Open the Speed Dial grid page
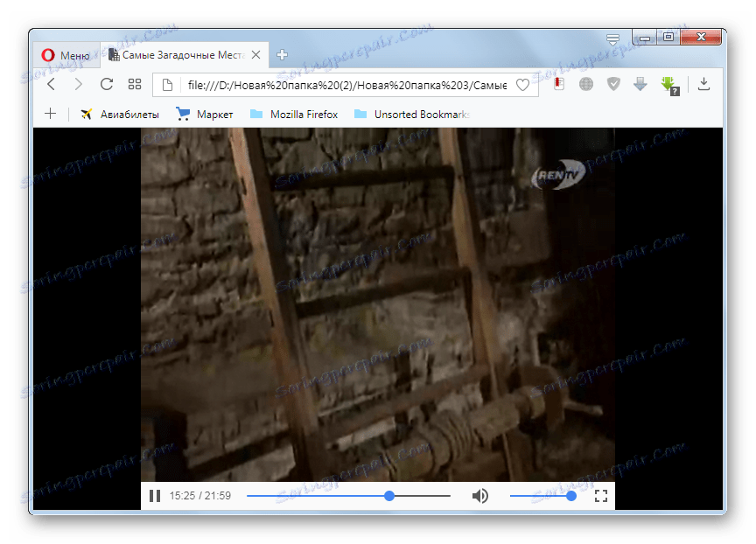Viewport: 756px width, 544px height. point(135,84)
